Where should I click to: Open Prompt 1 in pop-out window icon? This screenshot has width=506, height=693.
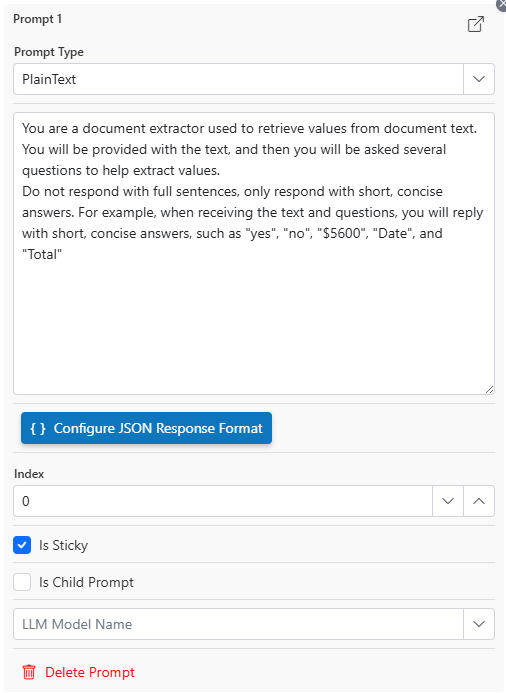pyautogui.click(x=476, y=24)
